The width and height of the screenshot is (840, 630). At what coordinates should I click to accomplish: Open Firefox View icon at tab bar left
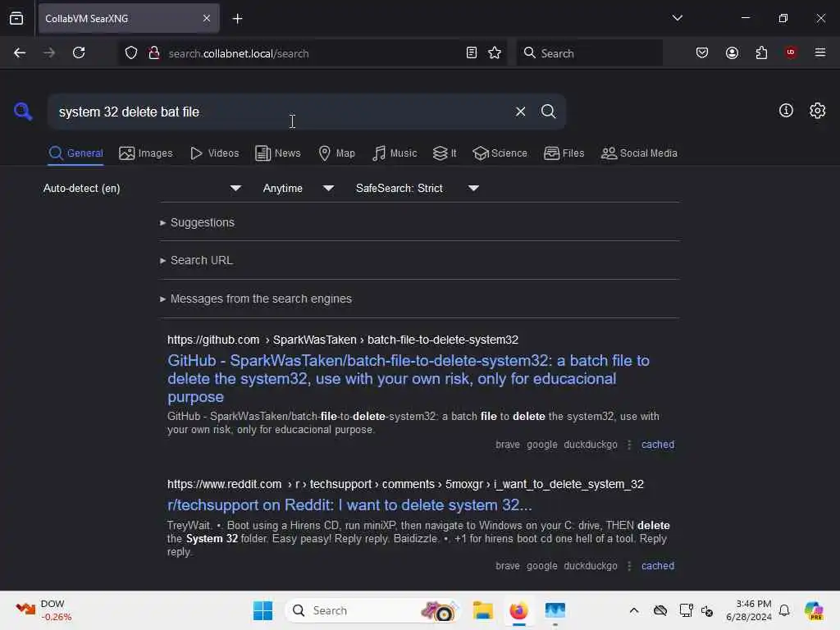click(16, 18)
